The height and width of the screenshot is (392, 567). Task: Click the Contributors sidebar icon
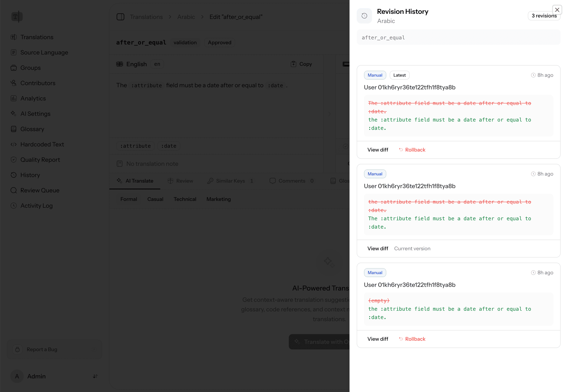[x=14, y=83]
